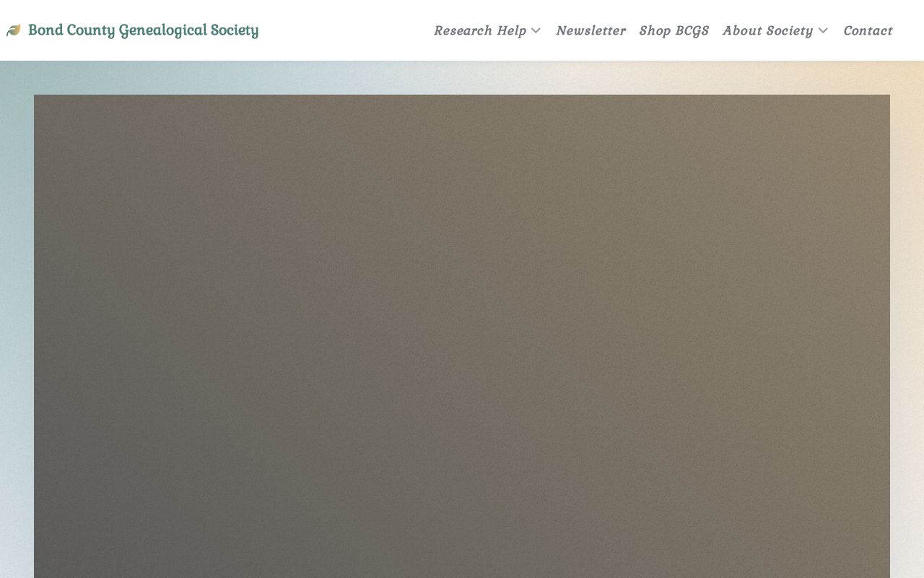
Task: Click the word Genealogical in the header
Action: 162,30
